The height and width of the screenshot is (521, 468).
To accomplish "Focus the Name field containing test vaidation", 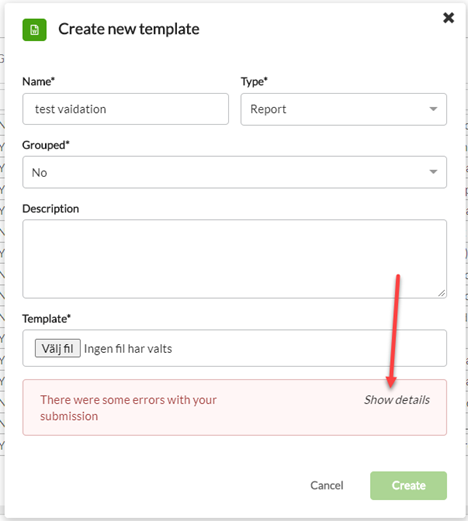I will click(125, 109).
